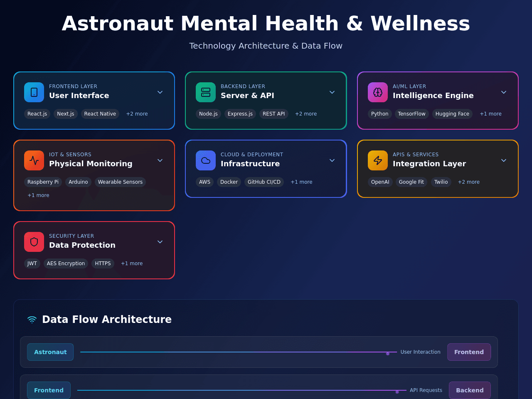This screenshot has height=399, width=532.
Task: Expand the Data Protection card chevron
Action: click(160, 242)
